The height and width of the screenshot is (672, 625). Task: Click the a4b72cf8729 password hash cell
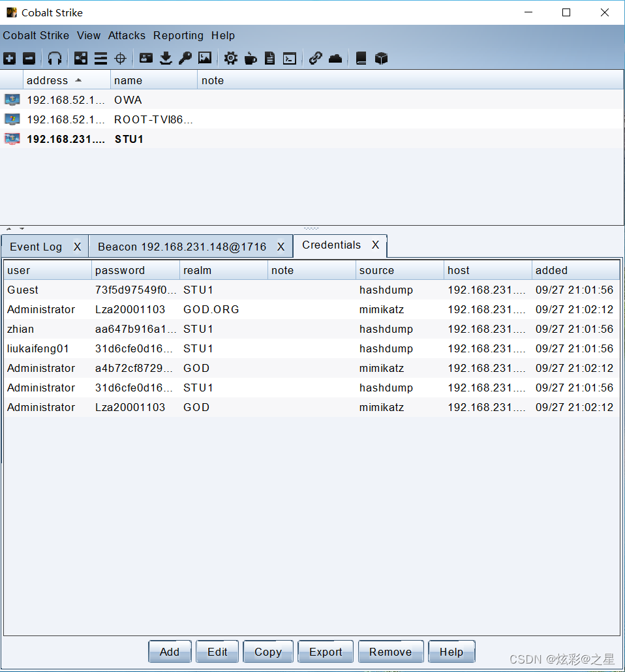coord(134,368)
